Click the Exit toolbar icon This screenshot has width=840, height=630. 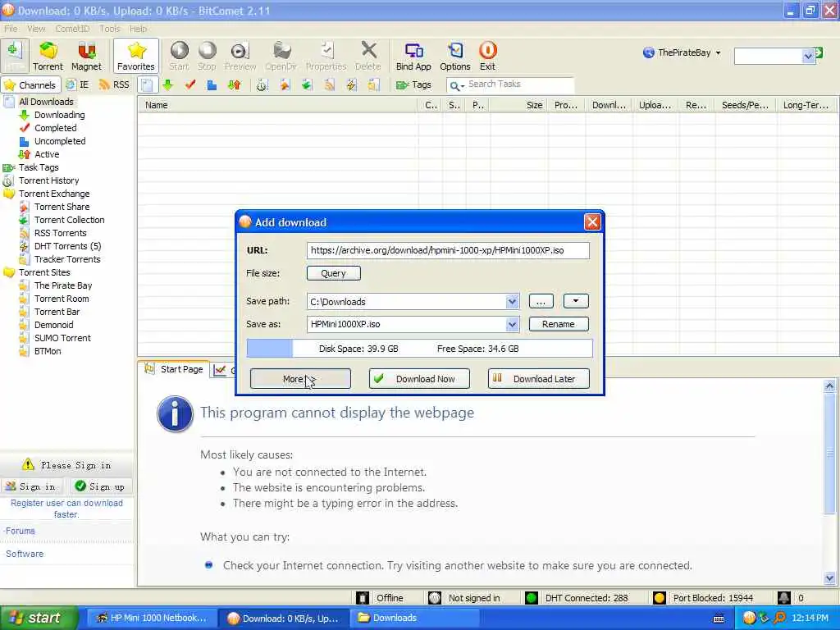click(x=487, y=57)
